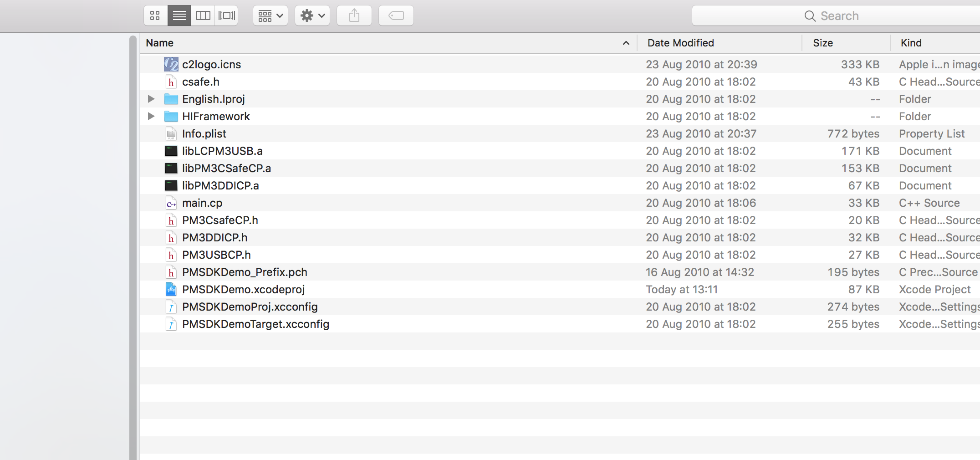Expand the English.lproj folder
The image size is (980, 460).
(151, 99)
